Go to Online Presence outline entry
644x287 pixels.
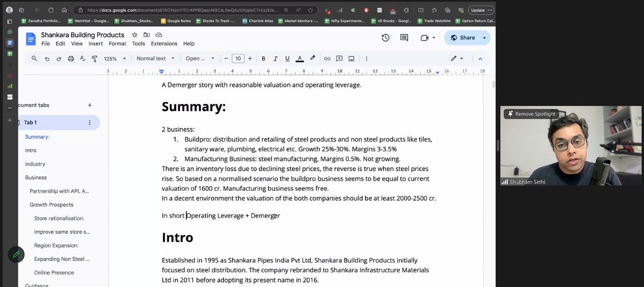[x=54, y=273]
